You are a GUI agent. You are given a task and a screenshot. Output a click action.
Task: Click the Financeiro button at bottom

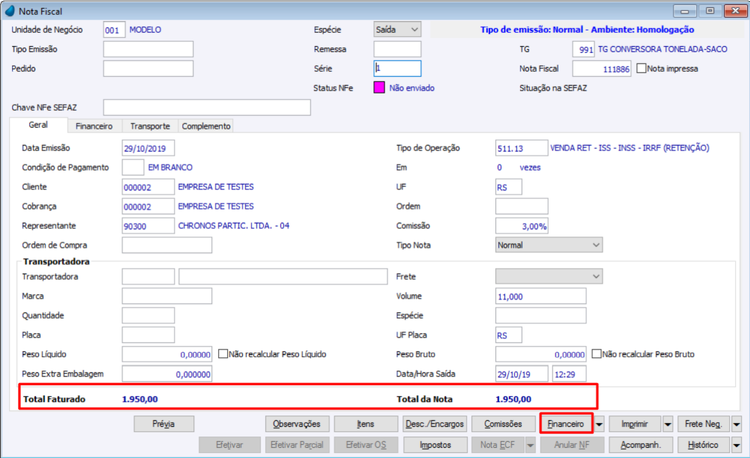click(x=566, y=424)
